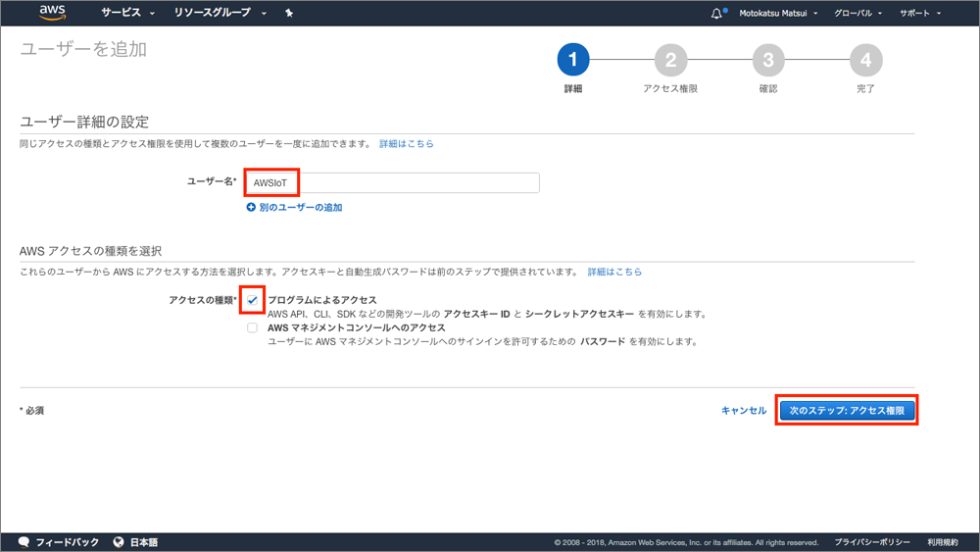The image size is (980, 552).
Task: Click the ユーザーを追加 page heading
Action: [83, 49]
